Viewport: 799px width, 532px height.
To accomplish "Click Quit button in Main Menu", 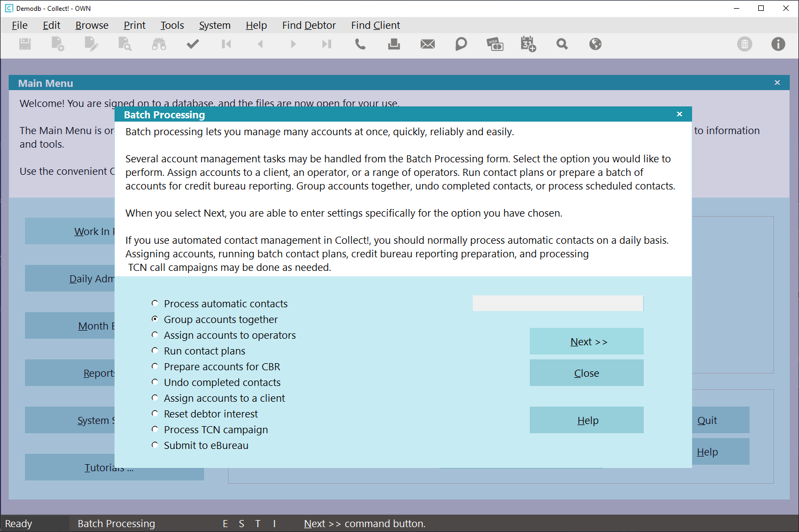I will pyautogui.click(x=720, y=420).
